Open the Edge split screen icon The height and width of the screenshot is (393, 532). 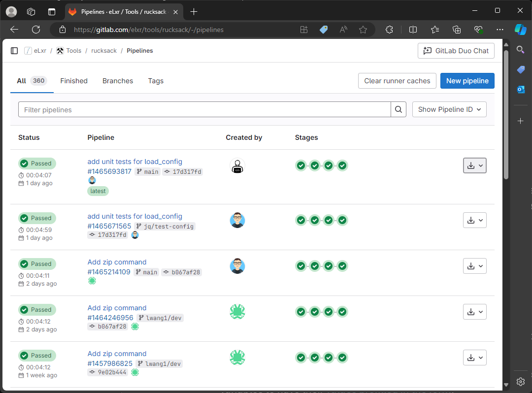coord(413,30)
